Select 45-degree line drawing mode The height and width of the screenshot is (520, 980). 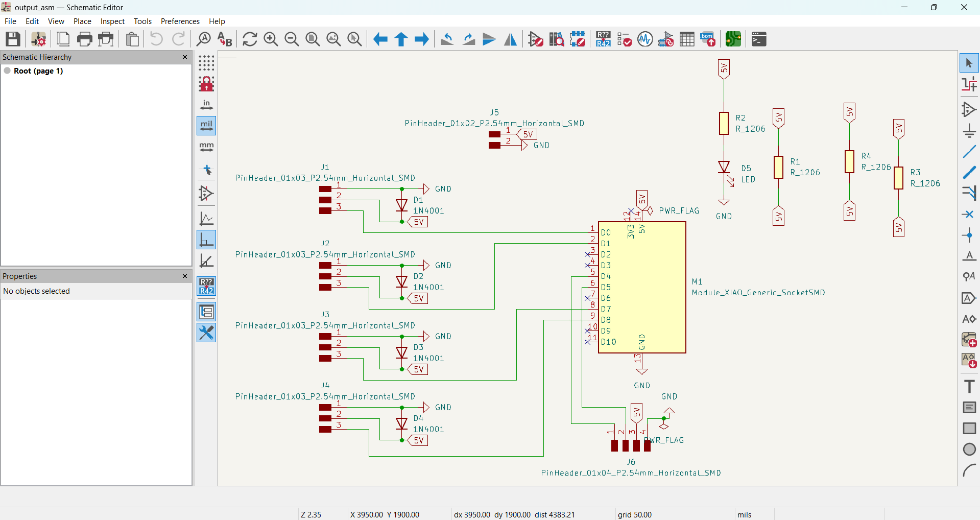coord(206,261)
